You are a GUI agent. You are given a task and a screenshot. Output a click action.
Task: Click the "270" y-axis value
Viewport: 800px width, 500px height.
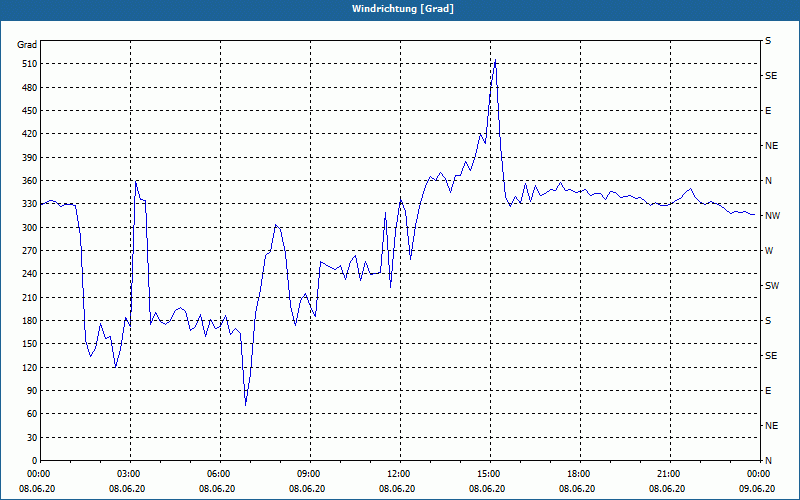tap(30, 251)
